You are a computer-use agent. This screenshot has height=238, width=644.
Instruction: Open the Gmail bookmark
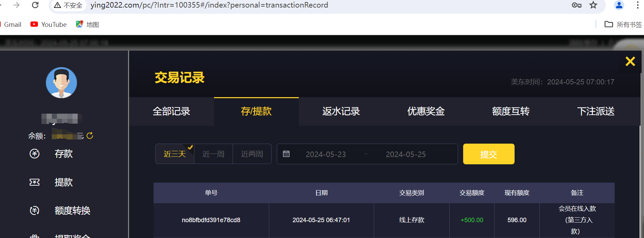point(12,24)
